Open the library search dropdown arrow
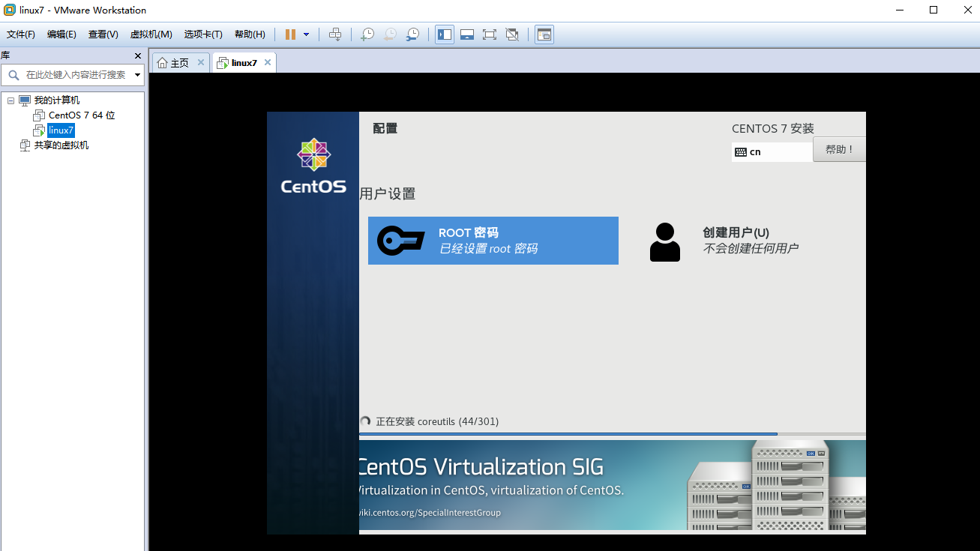The height and width of the screenshot is (551, 980). (x=137, y=74)
